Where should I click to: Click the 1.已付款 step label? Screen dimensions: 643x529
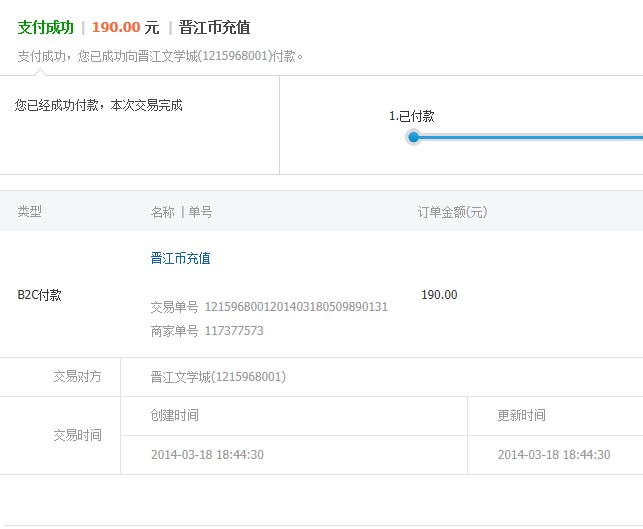point(411,116)
